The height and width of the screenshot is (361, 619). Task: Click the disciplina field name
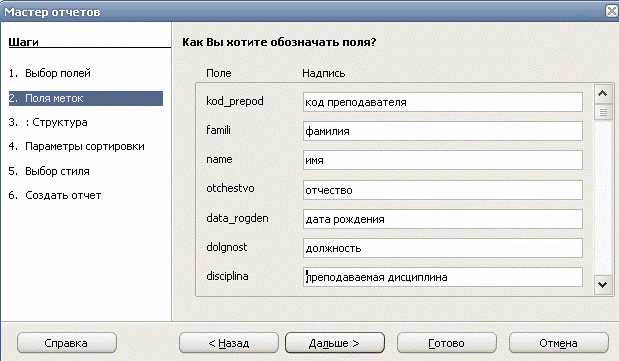227,276
